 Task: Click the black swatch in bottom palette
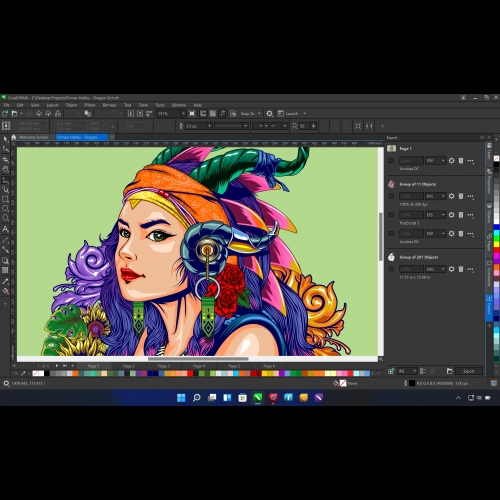47,374
